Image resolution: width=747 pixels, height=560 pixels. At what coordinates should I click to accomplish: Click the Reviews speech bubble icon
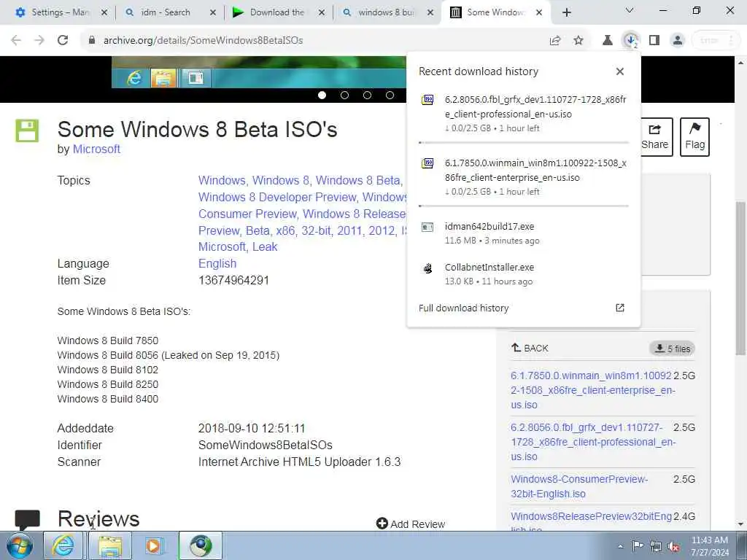27,519
